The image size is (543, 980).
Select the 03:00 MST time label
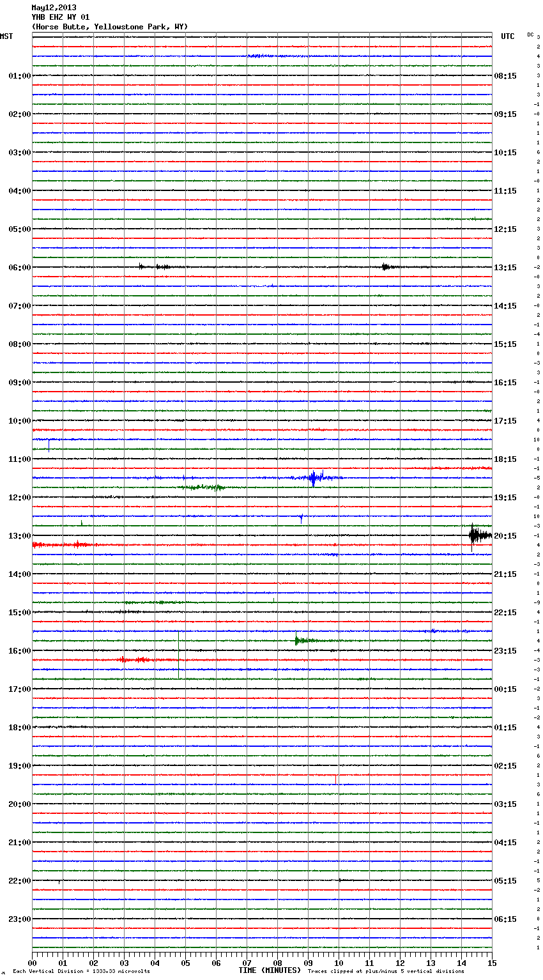coord(19,153)
